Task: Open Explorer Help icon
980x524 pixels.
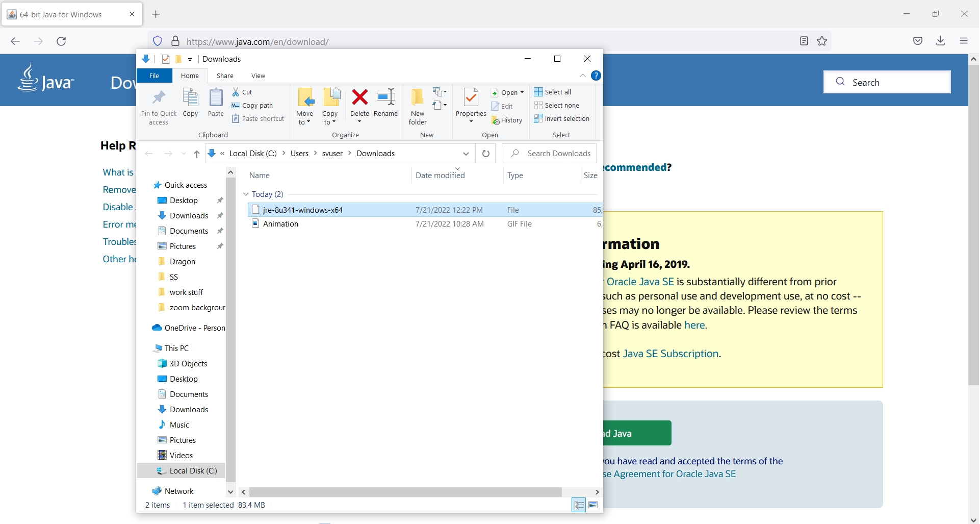Action: (x=596, y=76)
